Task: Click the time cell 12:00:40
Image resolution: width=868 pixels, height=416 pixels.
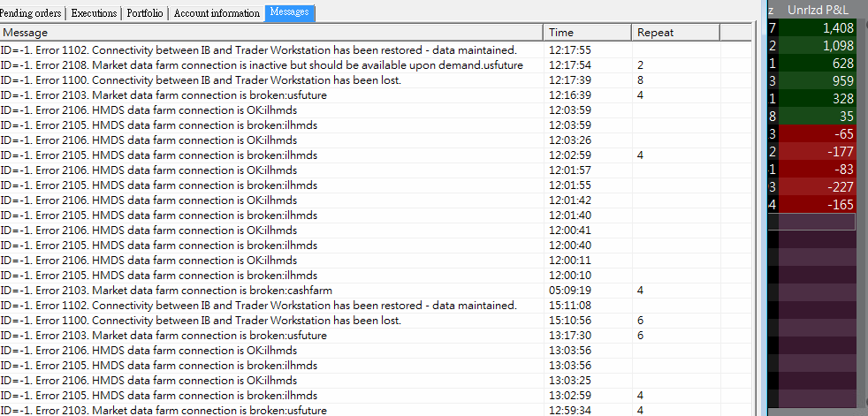Action: (570, 245)
